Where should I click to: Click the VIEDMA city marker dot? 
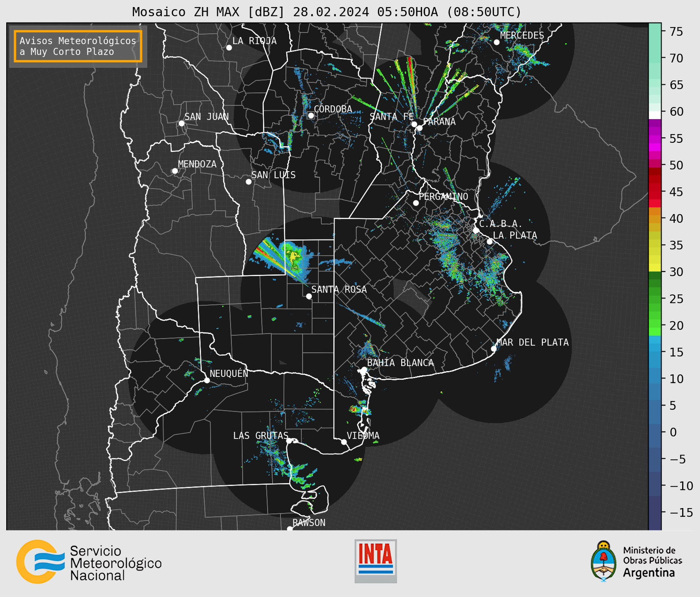pyautogui.click(x=344, y=442)
